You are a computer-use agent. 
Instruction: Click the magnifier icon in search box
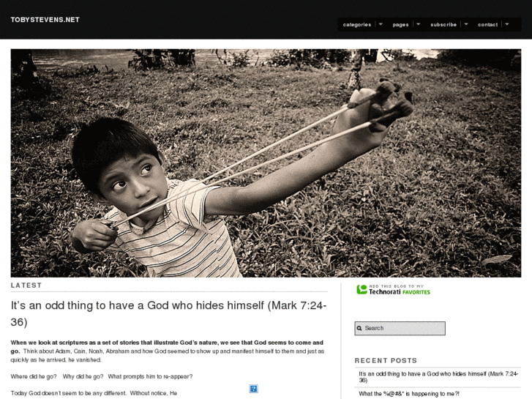tap(359, 329)
